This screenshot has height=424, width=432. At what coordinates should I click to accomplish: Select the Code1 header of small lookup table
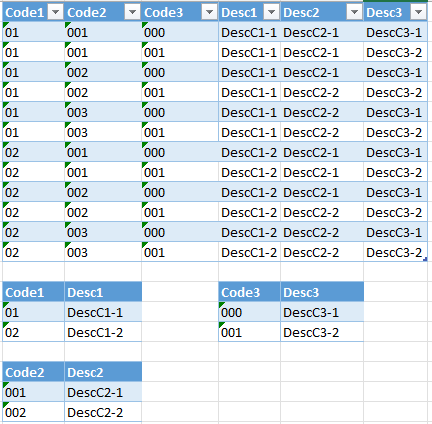[33, 292]
